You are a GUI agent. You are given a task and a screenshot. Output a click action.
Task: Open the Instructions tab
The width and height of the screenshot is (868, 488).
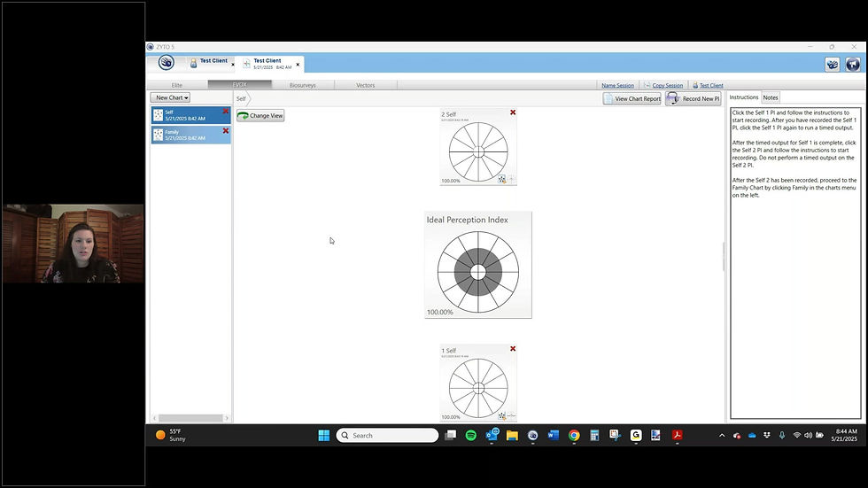[x=744, y=97]
